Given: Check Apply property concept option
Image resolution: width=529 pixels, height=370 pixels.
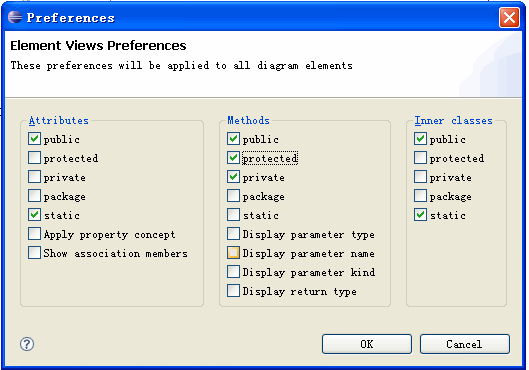Looking at the screenshot, I should coord(34,233).
